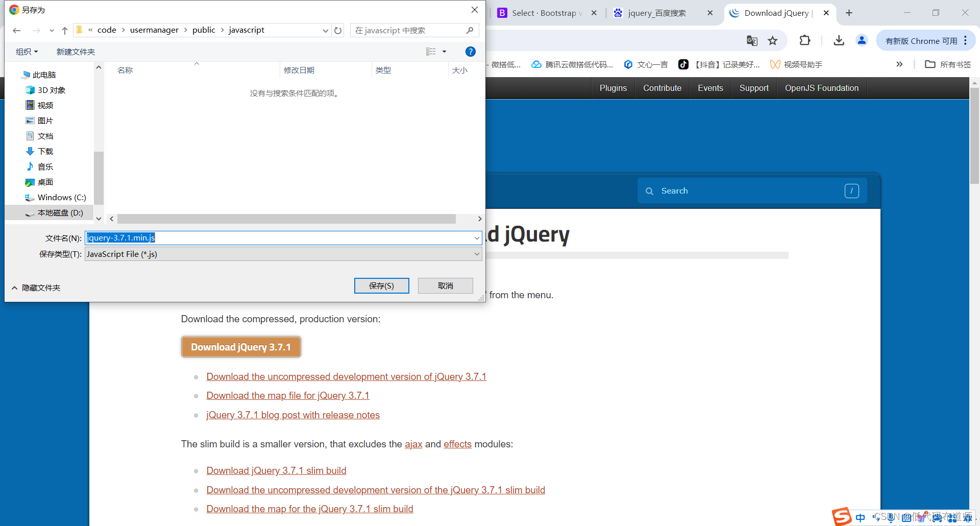Open Contribute in jQuery nav
980x526 pixels.
662,88
